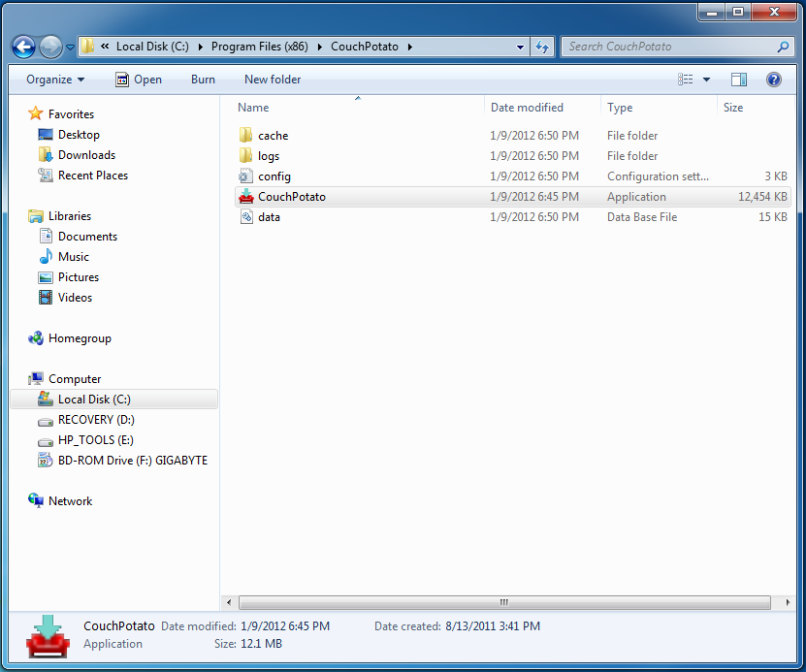Select the data database file icon
This screenshot has height=672, width=806.
tap(246, 217)
